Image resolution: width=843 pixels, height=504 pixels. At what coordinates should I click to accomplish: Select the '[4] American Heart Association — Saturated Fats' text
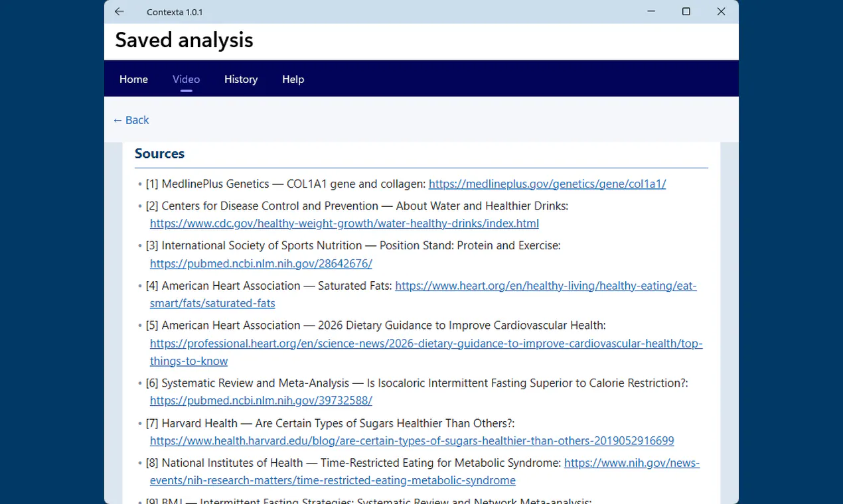tap(269, 286)
